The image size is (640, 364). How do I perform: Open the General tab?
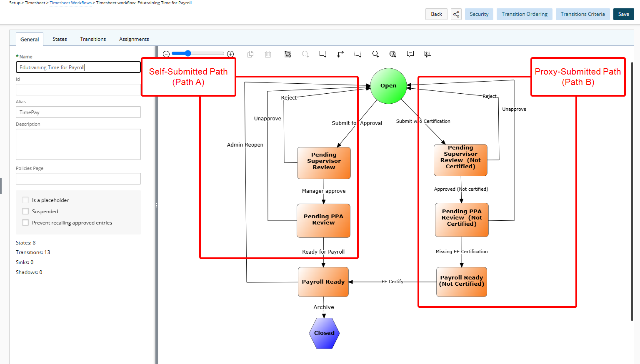(x=30, y=39)
